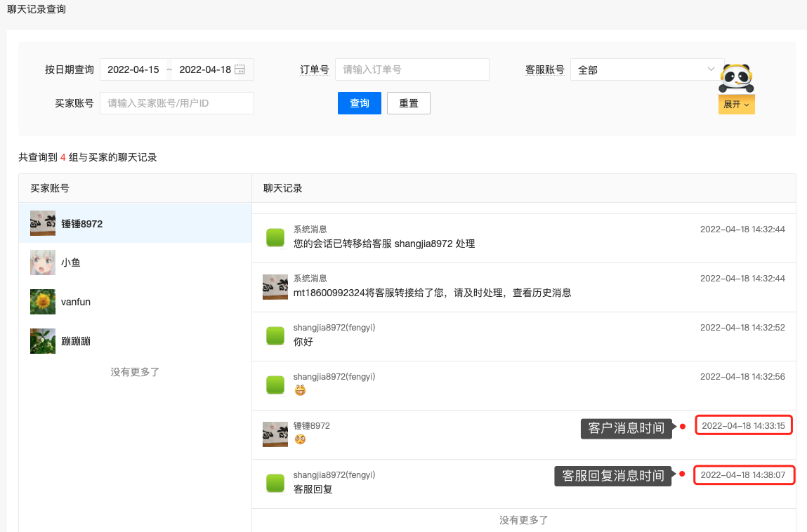Select the vanfun sunflower avatar
807x532 pixels.
coord(43,302)
